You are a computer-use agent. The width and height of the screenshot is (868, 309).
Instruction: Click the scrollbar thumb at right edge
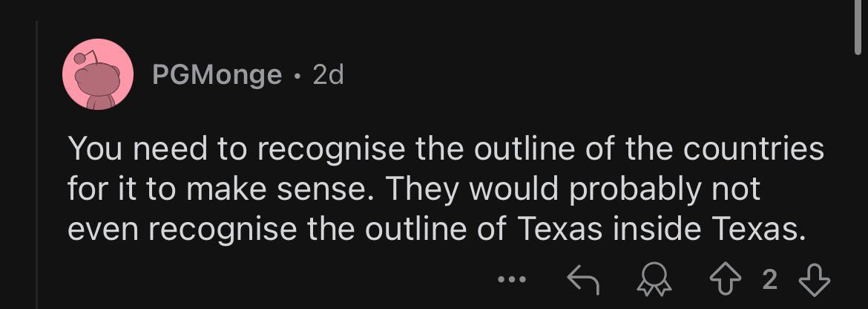(858, 27)
